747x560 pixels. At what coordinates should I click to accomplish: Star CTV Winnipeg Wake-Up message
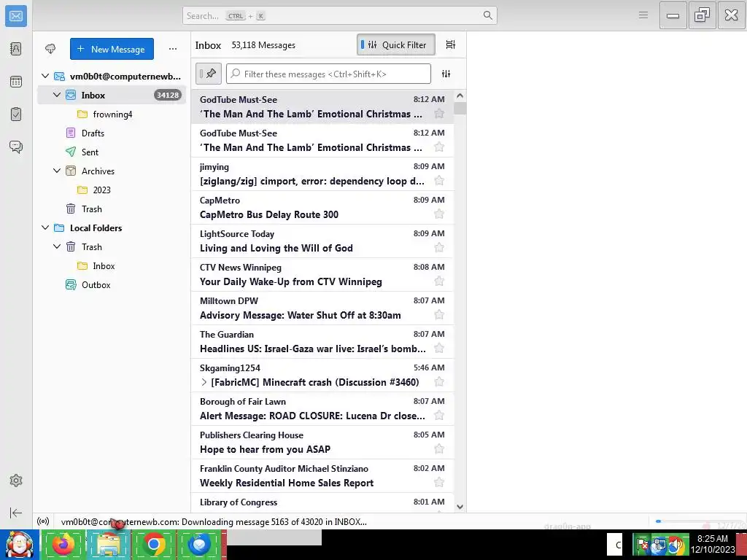[439, 281]
